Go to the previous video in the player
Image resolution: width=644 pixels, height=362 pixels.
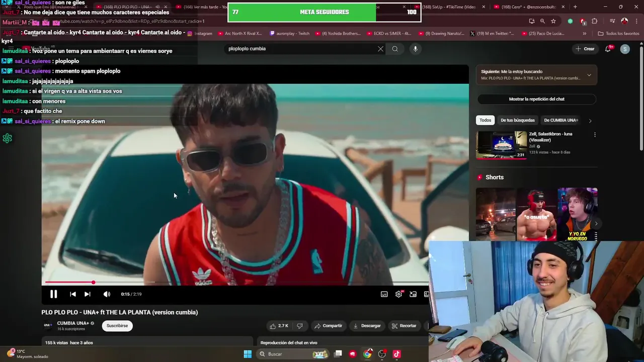click(x=73, y=294)
